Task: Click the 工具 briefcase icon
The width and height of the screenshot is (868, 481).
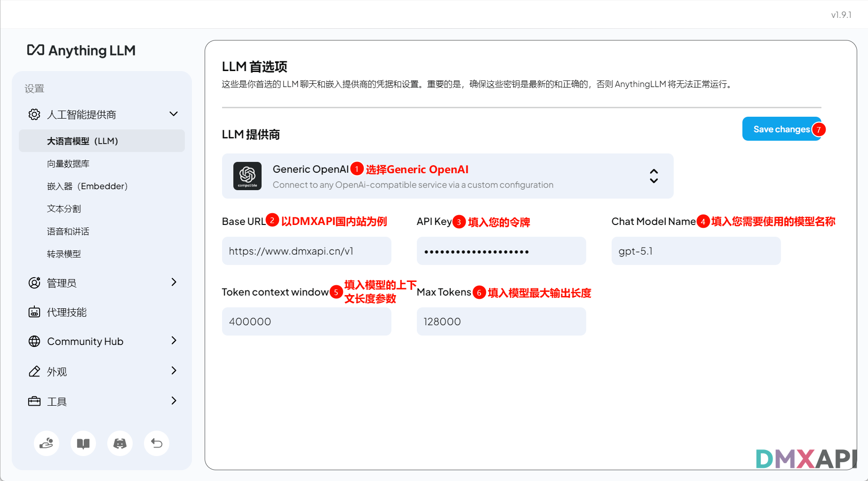Action: pos(34,401)
